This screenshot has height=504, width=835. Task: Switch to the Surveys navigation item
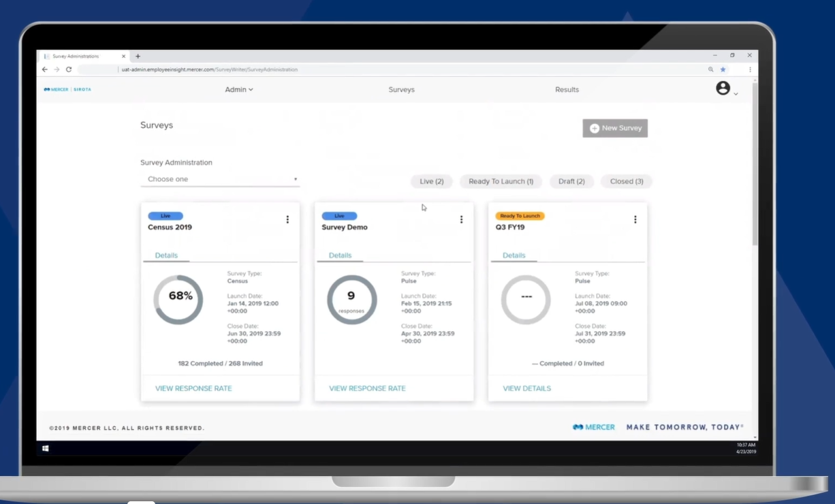401,89
